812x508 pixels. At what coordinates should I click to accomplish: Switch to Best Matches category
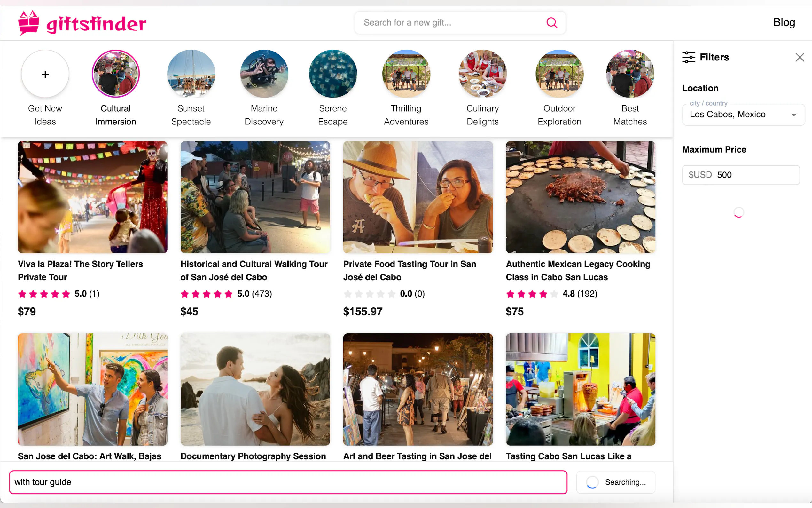(630, 74)
